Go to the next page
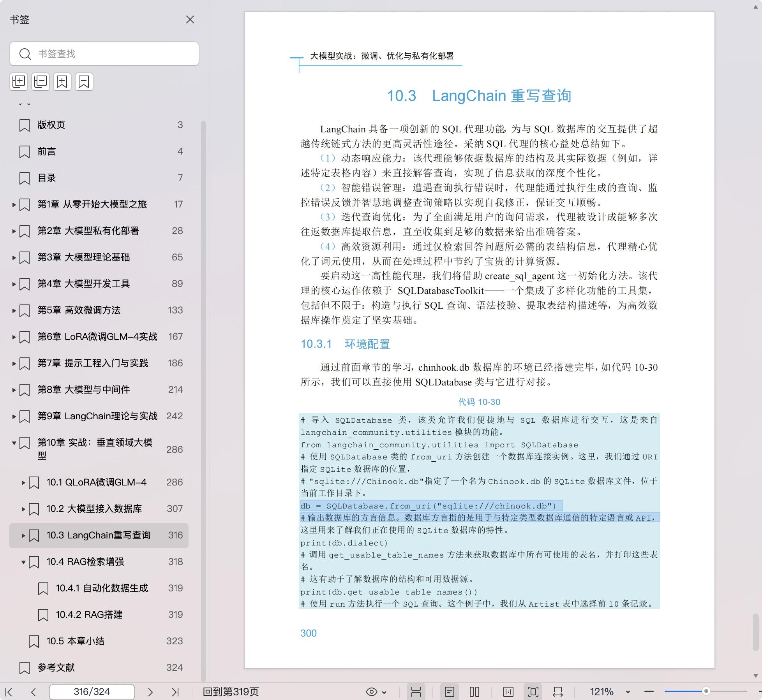The width and height of the screenshot is (762, 700). (150, 692)
